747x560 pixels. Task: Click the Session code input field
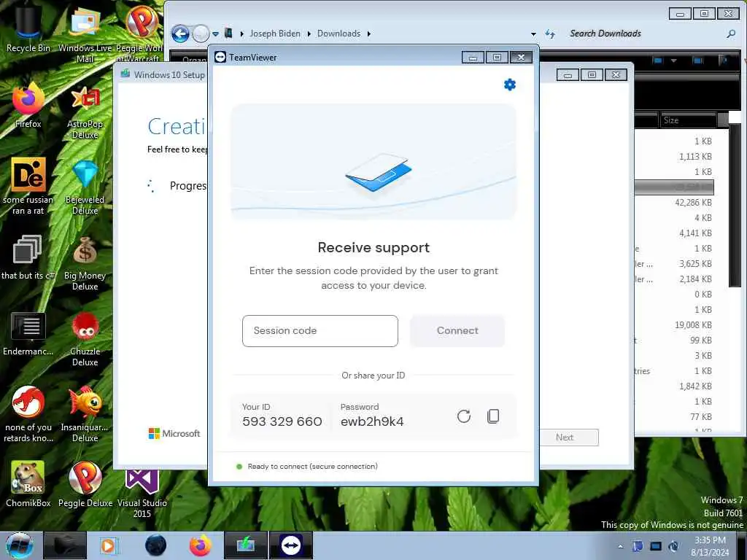(320, 330)
